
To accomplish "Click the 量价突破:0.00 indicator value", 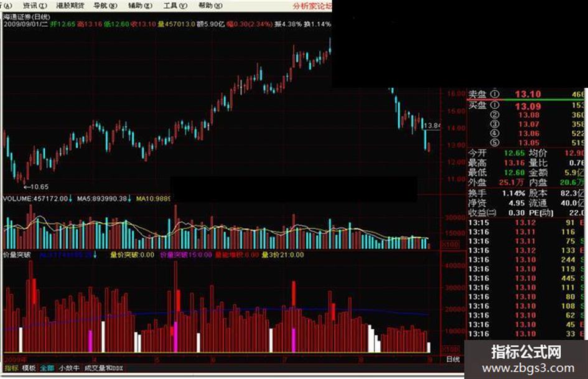I will (x=132, y=255).
